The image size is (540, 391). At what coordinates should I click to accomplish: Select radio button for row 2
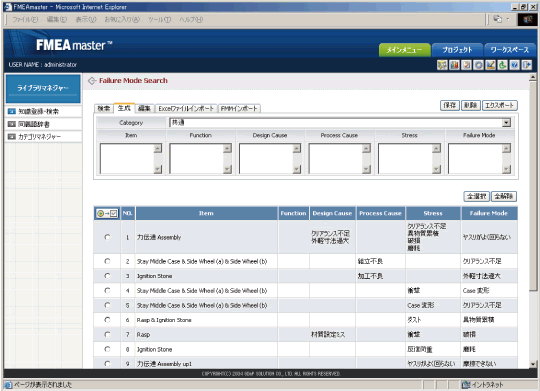tap(107, 261)
